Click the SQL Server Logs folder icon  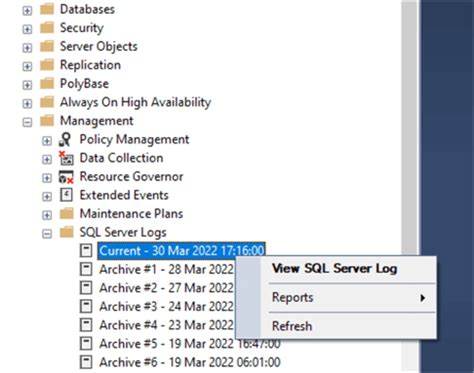(67, 232)
